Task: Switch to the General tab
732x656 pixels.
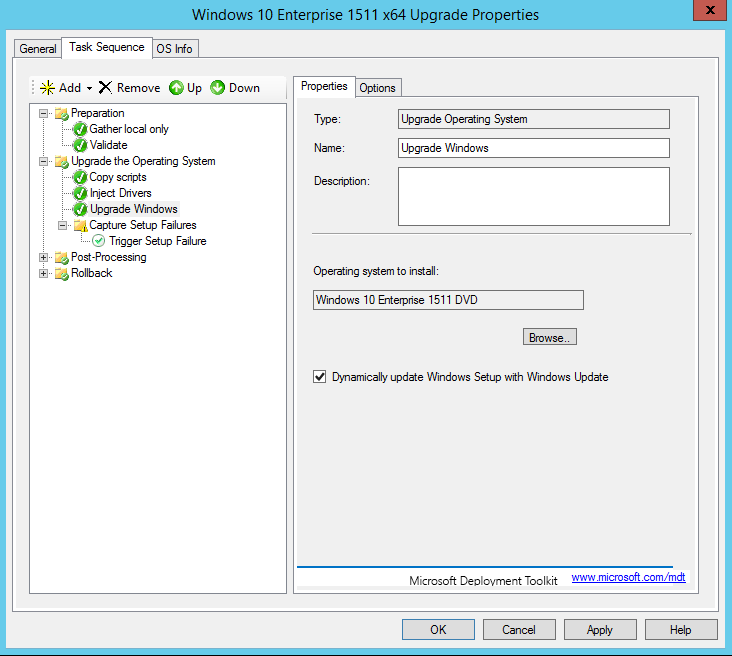Action: pyautogui.click(x=37, y=49)
